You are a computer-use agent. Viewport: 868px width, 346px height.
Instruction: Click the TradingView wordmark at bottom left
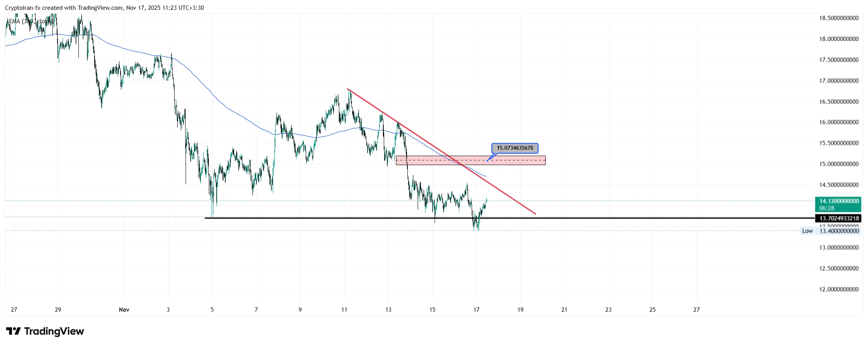click(x=54, y=331)
